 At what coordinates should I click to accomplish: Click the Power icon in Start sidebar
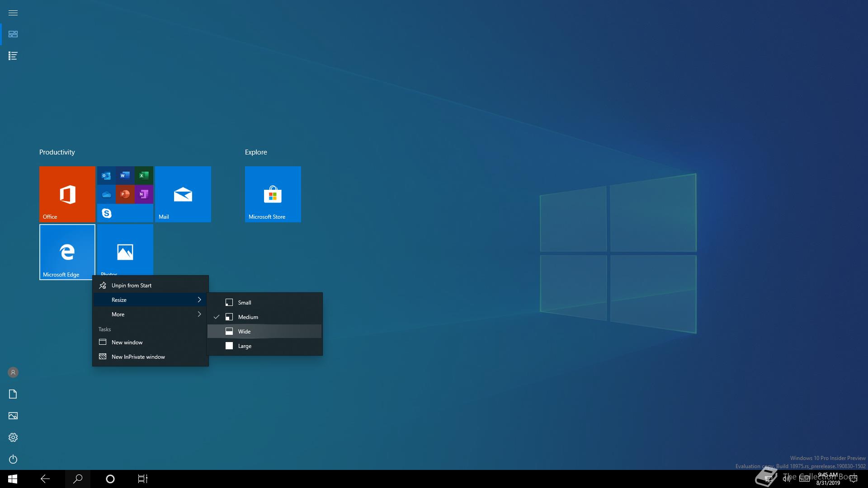(x=13, y=459)
